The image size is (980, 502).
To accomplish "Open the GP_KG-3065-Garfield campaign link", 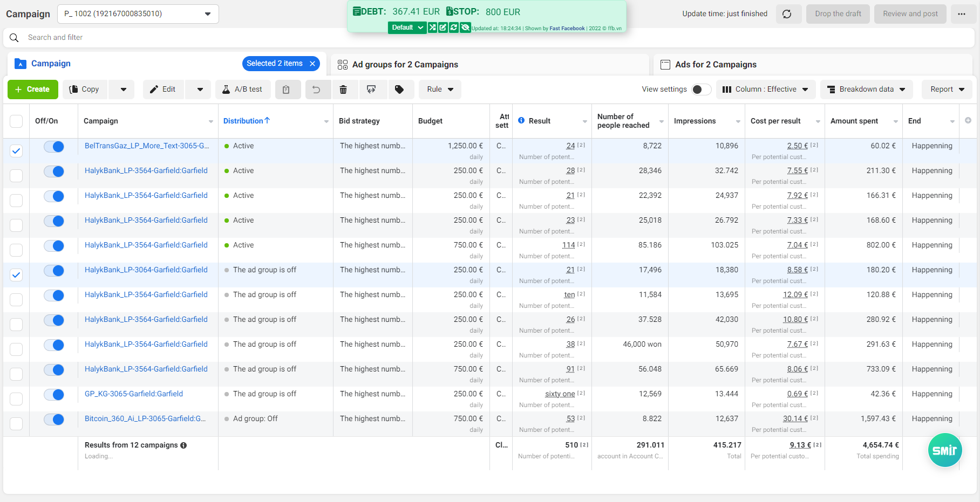I will (134, 394).
